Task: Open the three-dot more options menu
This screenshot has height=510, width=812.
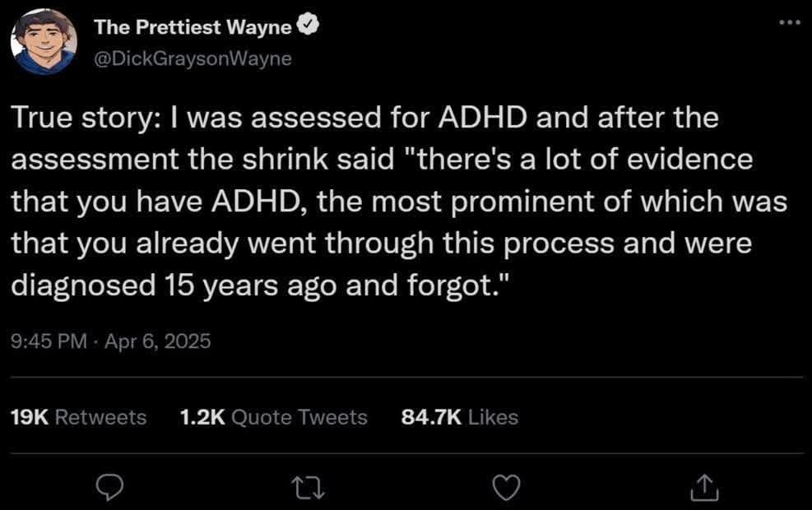Action: (791, 21)
